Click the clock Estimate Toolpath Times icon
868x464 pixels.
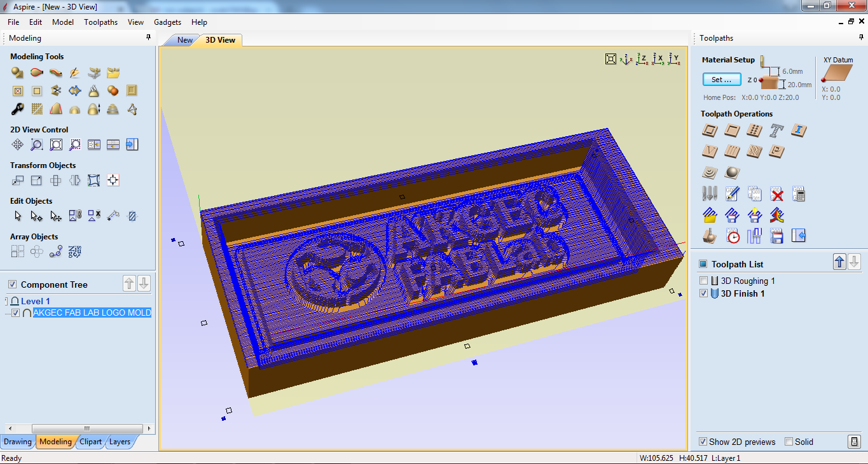(x=733, y=236)
